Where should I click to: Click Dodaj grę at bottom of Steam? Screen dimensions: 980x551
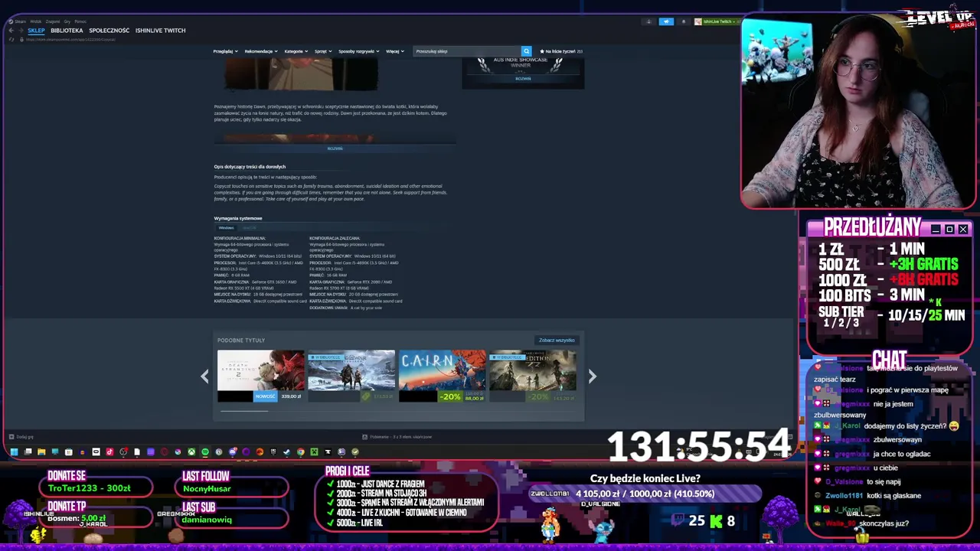21,437
